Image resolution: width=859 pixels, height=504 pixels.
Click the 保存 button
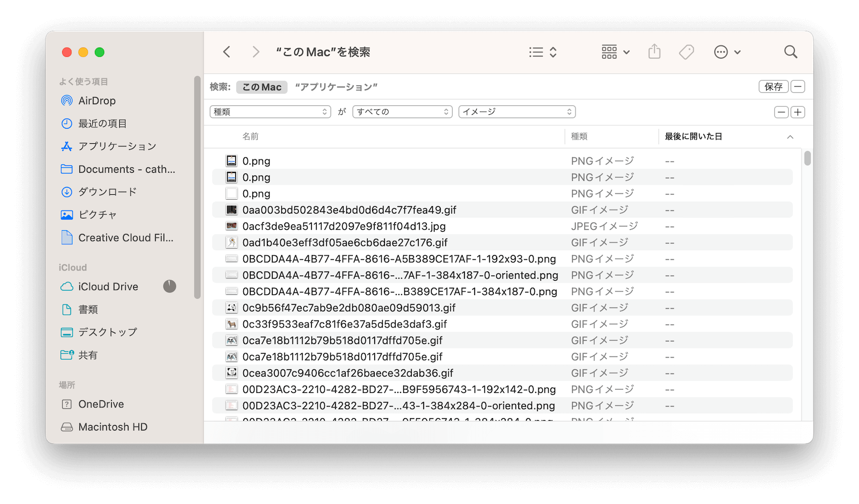click(x=773, y=86)
